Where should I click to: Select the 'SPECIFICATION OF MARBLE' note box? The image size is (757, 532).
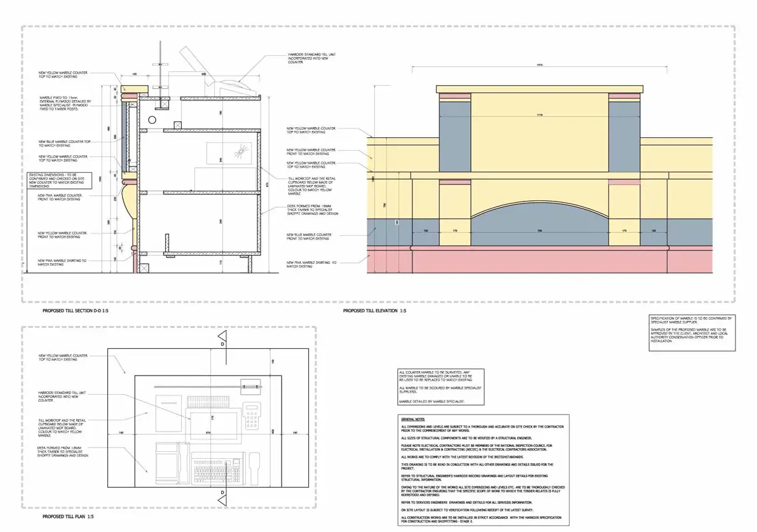692,332
